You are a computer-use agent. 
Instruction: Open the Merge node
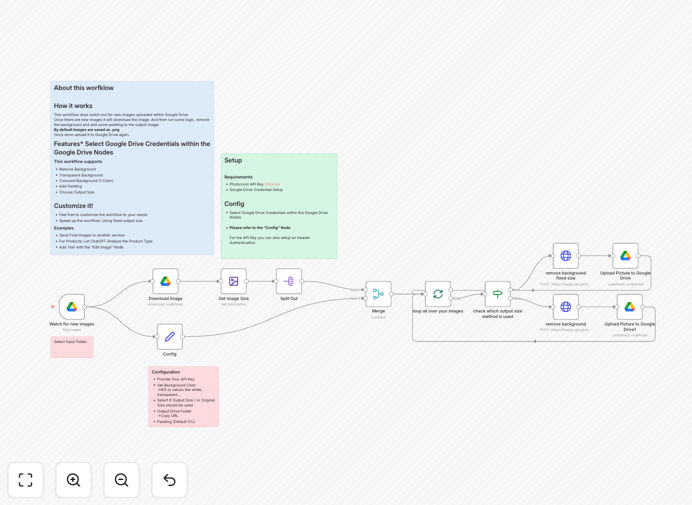[378, 294]
